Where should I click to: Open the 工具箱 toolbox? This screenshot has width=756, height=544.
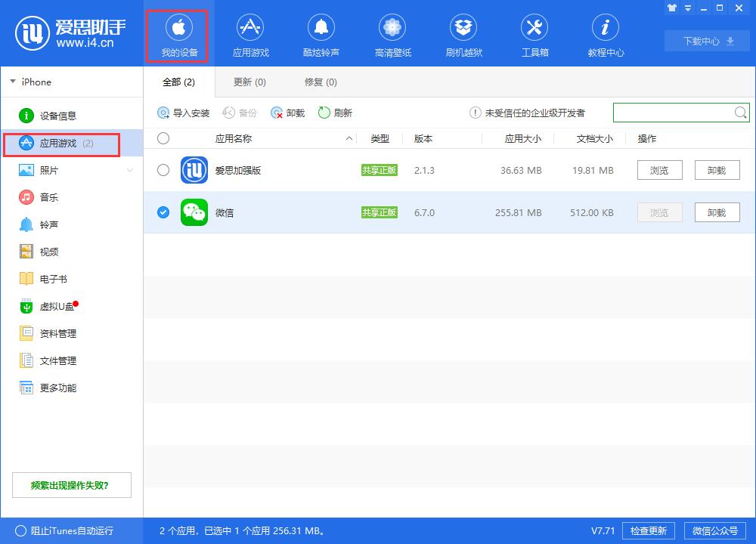pyautogui.click(x=534, y=34)
